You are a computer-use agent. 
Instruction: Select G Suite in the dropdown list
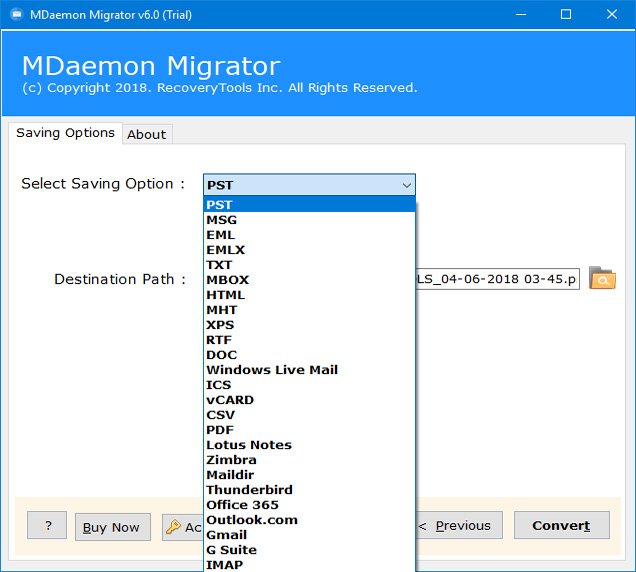click(x=309, y=550)
